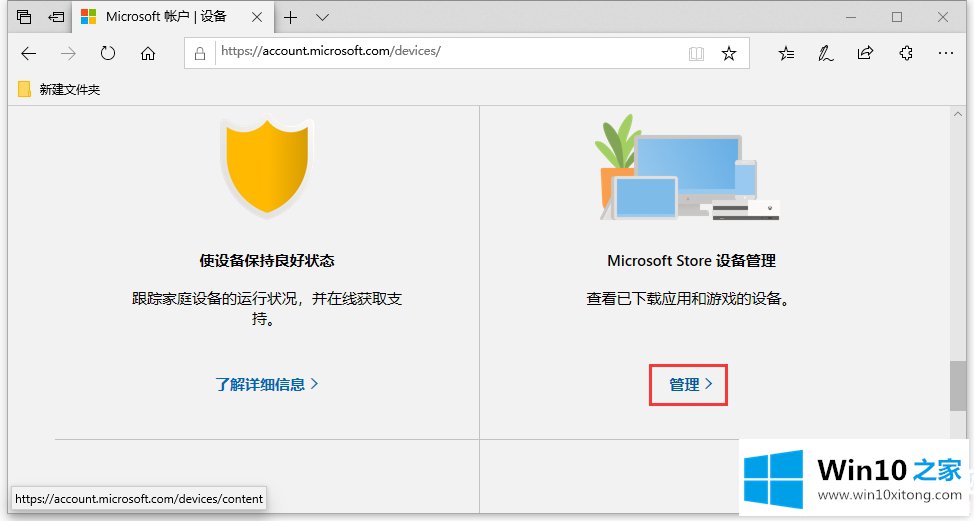Open the 新建文件夹 favorites folder
Viewport: 974px width, 521px height.
59,89
